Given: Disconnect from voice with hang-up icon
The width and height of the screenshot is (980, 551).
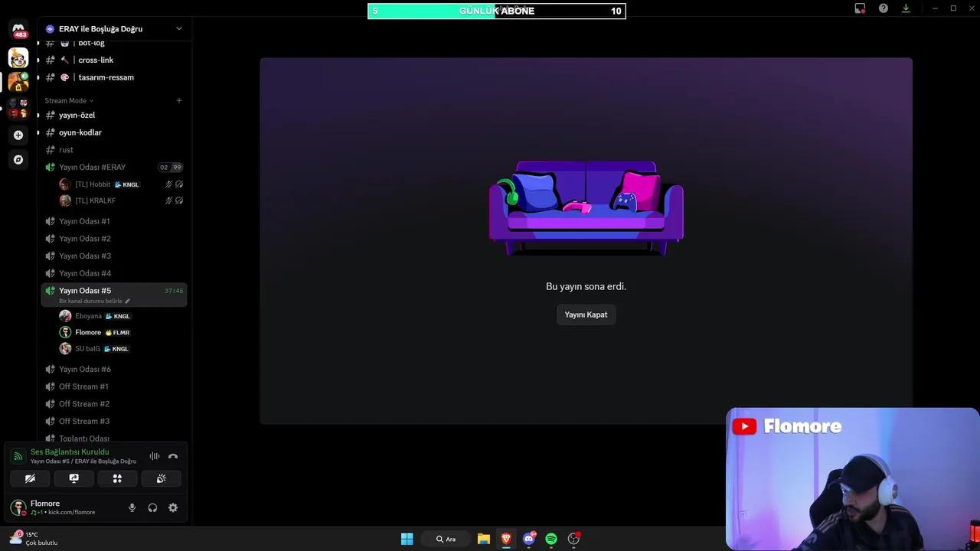Looking at the screenshot, I should [173, 456].
